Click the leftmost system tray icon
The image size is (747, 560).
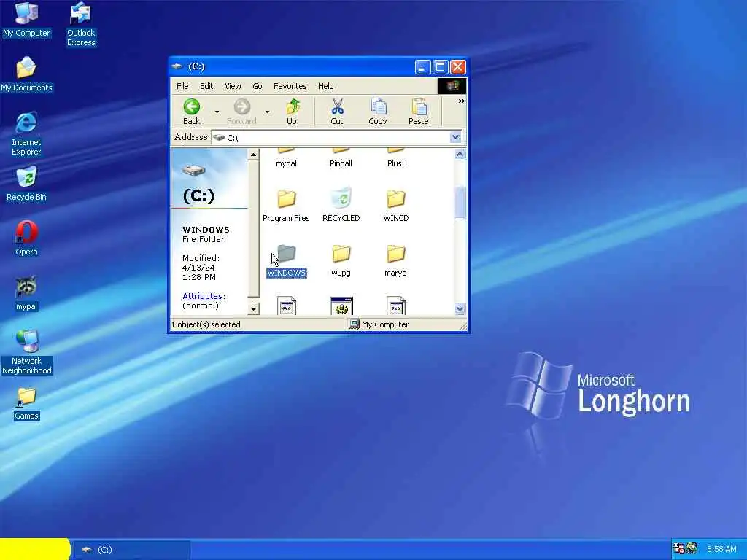(679, 549)
